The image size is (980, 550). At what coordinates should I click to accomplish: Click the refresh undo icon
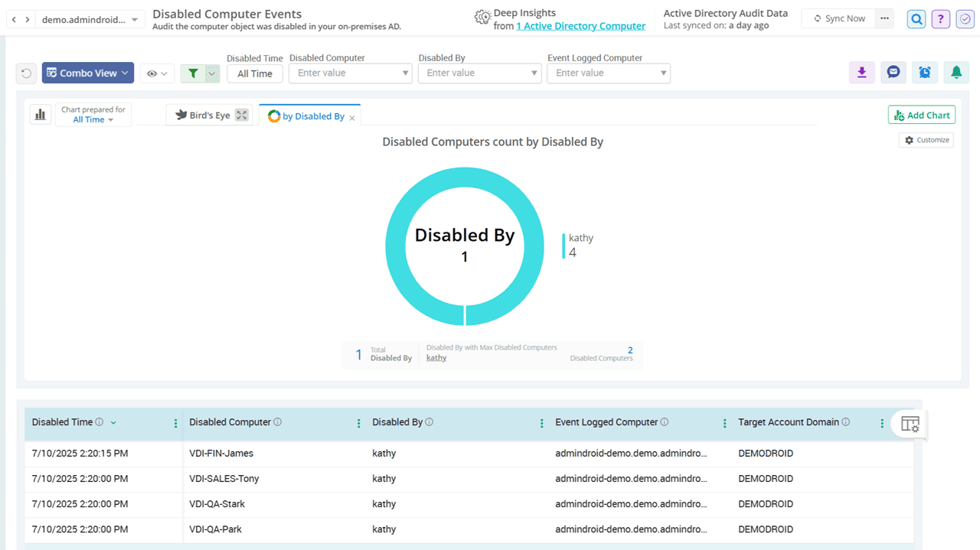click(x=27, y=73)
